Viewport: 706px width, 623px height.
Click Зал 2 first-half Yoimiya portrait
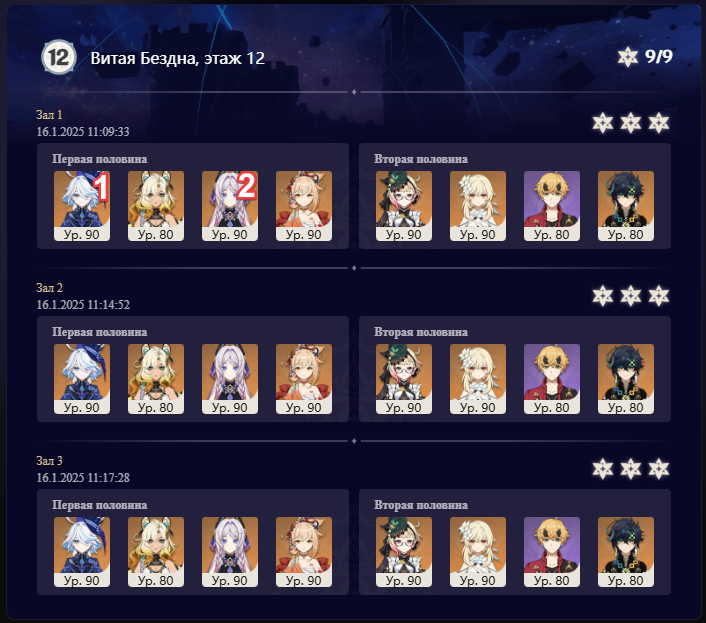tap(304, 379)
